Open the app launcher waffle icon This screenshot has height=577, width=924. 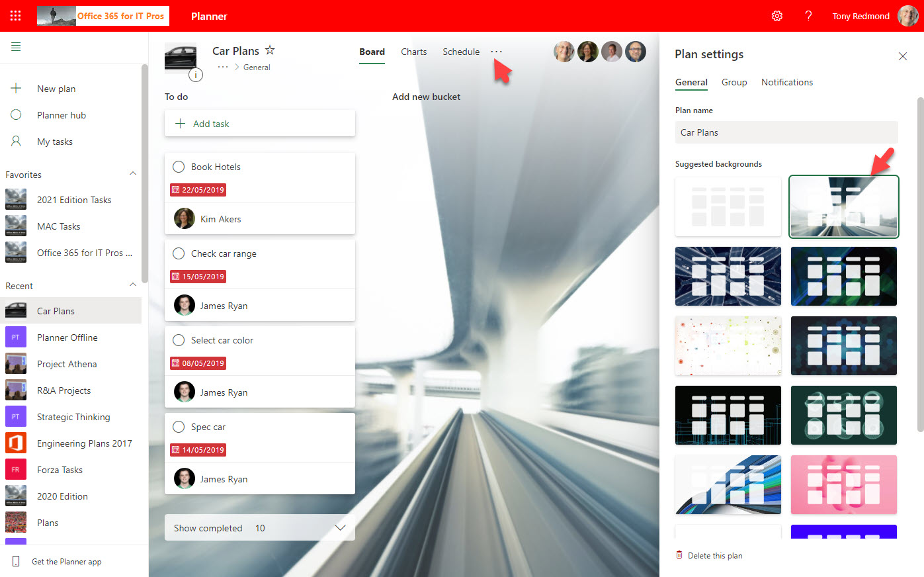(x=16, y=16)
